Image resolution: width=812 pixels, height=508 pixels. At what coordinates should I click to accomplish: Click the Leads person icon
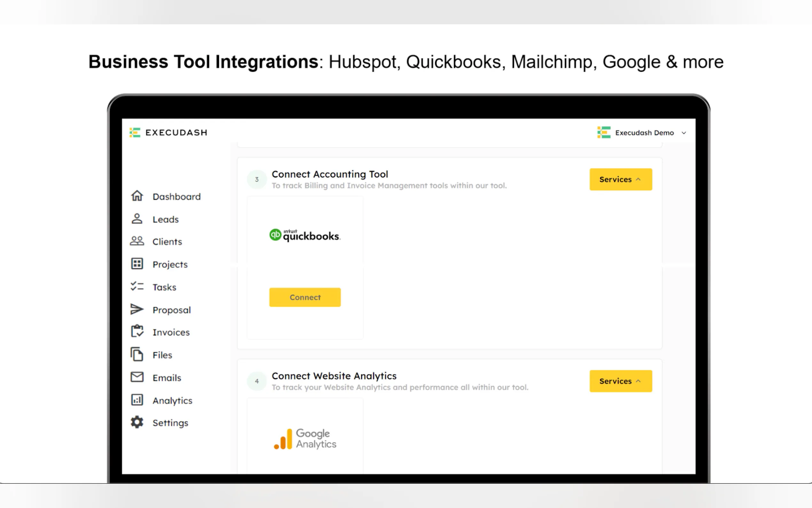point(137,219)
